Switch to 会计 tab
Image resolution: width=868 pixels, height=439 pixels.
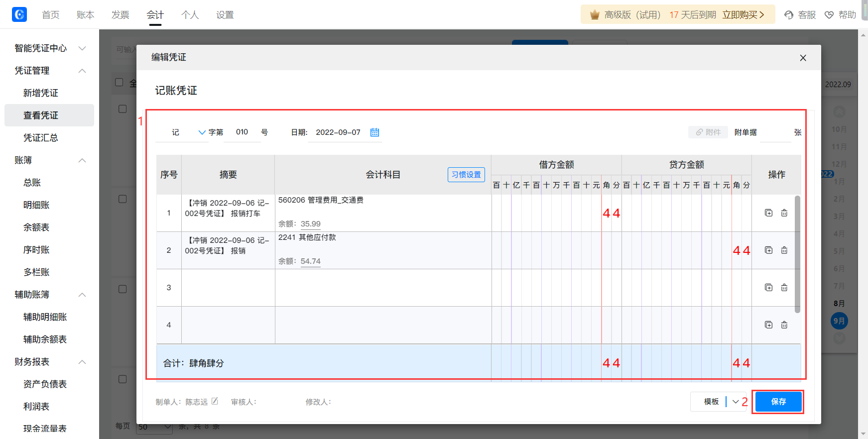[155, 15]
